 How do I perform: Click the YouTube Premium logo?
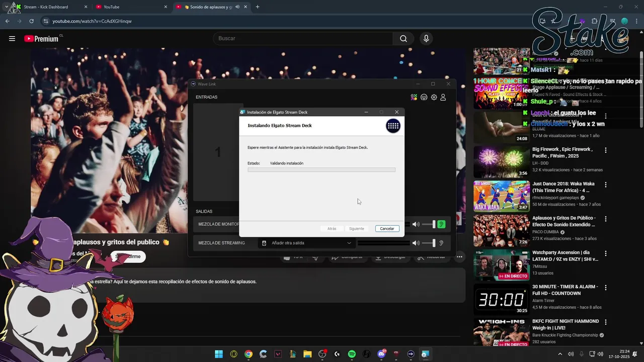(x=41, y=39)
